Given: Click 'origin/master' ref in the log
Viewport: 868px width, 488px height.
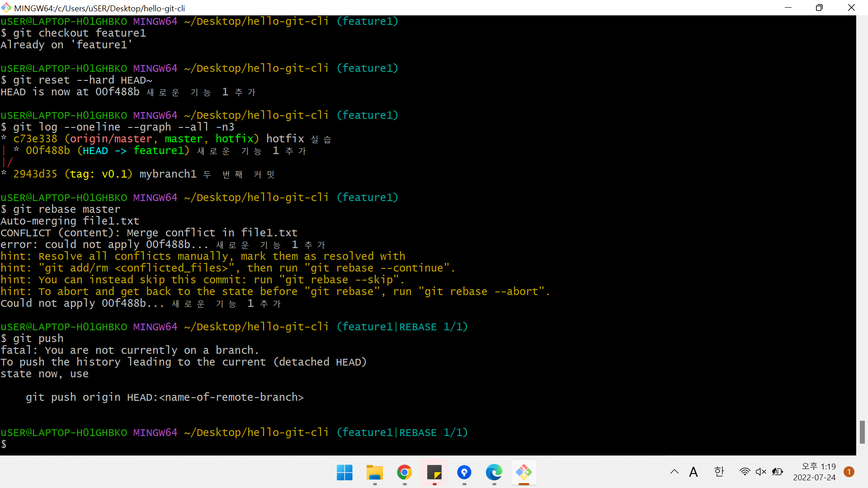Looking at the screenshot, I should click(x=111, y=139).
